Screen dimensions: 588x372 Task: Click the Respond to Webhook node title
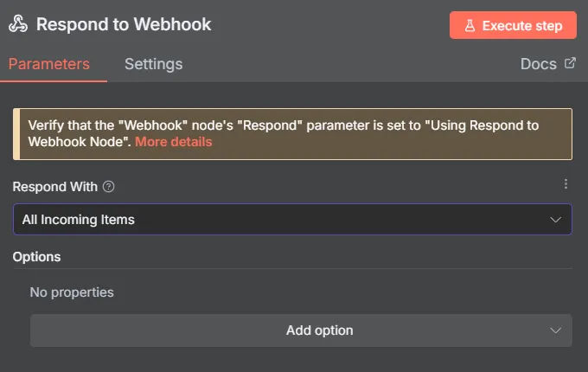pos(124,25)
